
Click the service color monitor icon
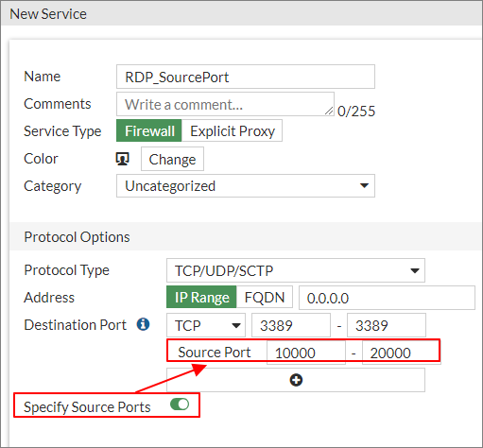123,159
